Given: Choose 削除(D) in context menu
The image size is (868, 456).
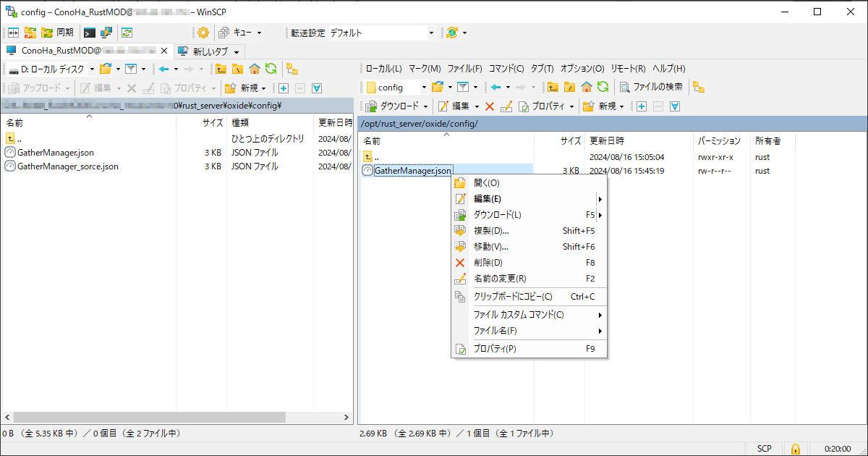Looking at the screenshot, I should [x=529, y=263].
